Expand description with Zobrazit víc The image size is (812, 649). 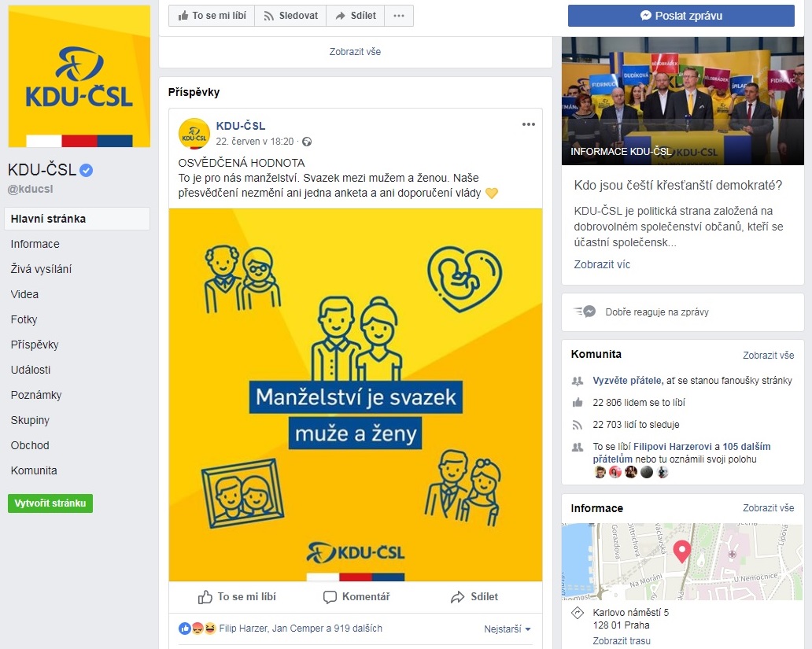click(x=602, y=264)
